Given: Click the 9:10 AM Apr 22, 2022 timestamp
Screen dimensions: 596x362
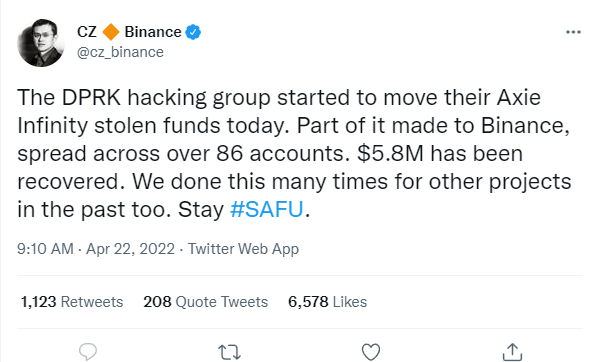Looking at the screenshot, I should coord(96,249).
